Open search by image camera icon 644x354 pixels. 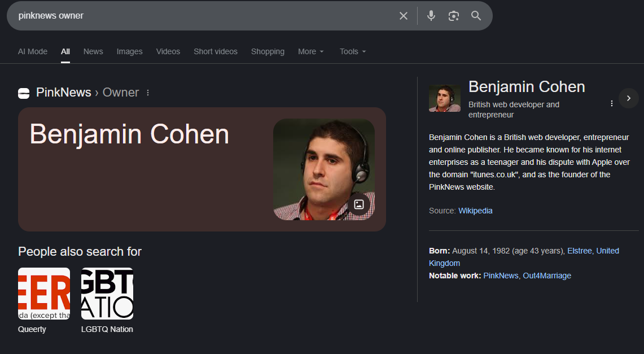[453, 16]
